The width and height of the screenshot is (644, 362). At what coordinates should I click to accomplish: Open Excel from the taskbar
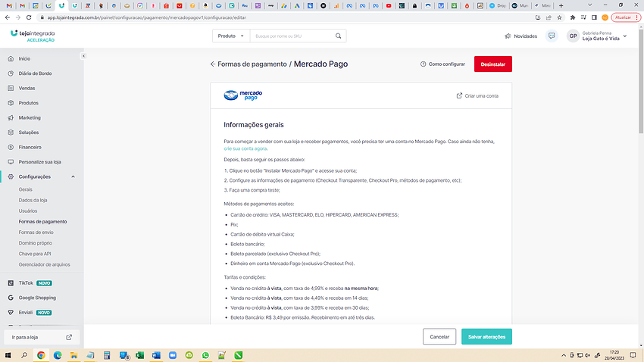139,355
